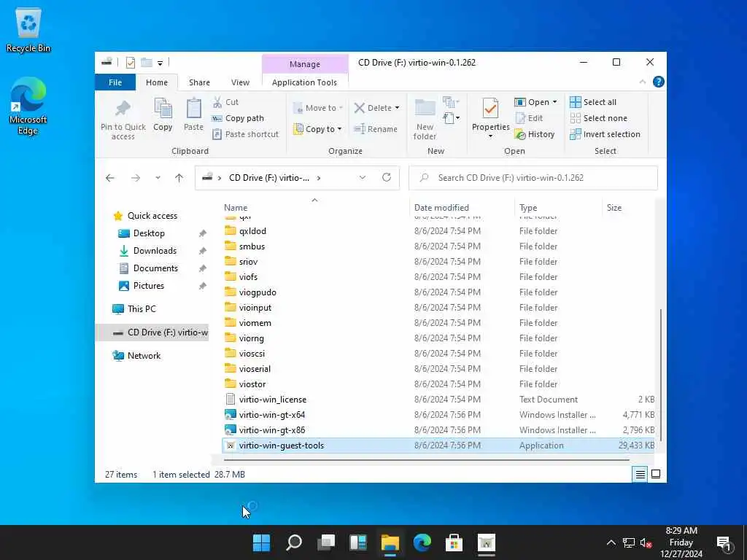Click Select none in ribbon
747x560 pixels.
coord(598,118)
